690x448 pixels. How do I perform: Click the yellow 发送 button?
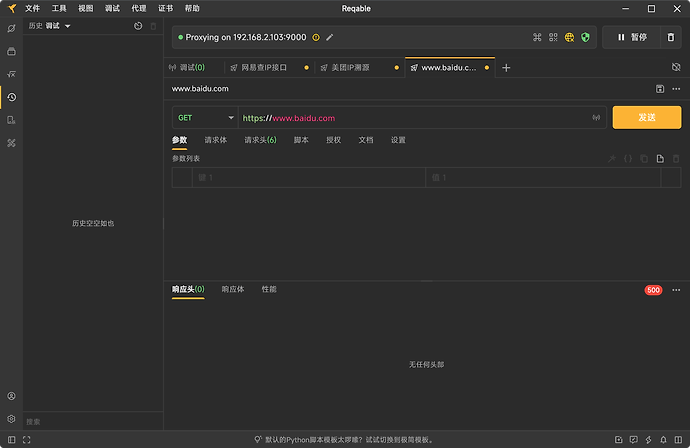pyautogui.click(x=647, y=118)
